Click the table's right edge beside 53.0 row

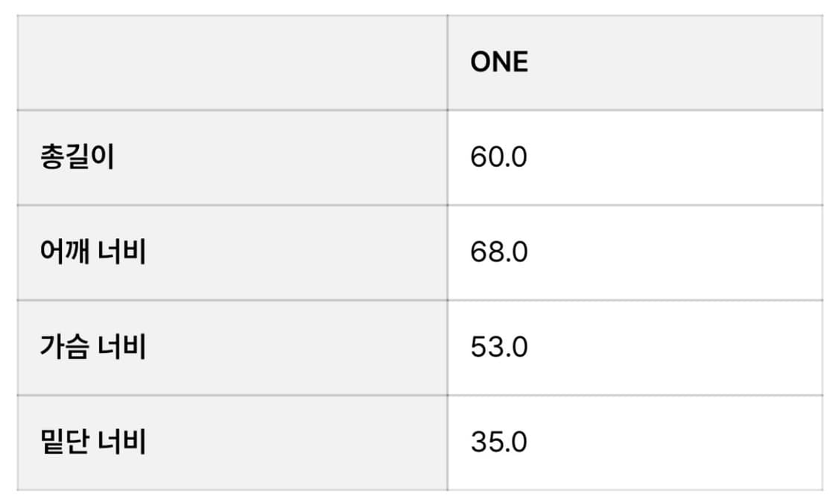click(x=823, y=348)
